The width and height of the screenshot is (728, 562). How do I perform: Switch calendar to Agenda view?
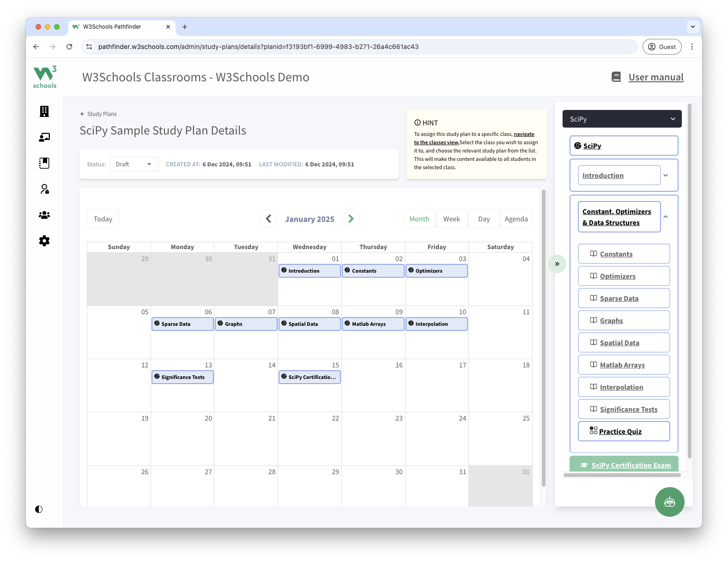516,219
